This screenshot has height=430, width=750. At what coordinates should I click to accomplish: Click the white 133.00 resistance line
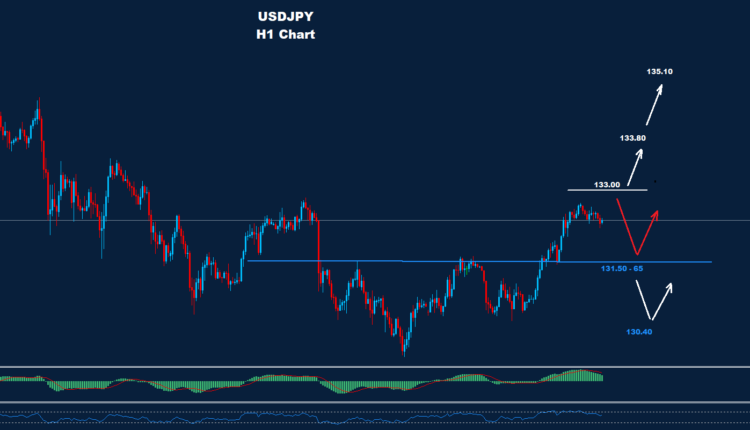tap(607, 190)
